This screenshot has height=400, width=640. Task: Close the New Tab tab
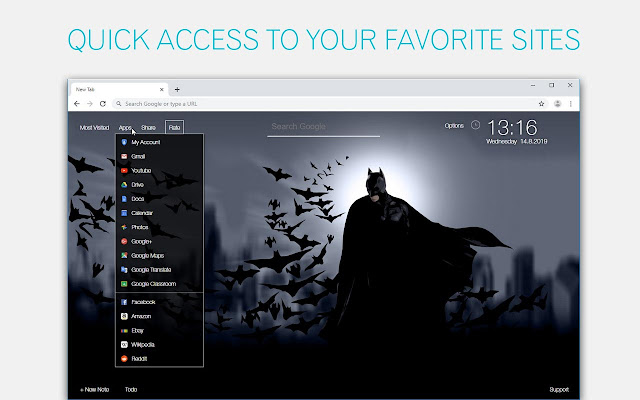coord(162,89)
